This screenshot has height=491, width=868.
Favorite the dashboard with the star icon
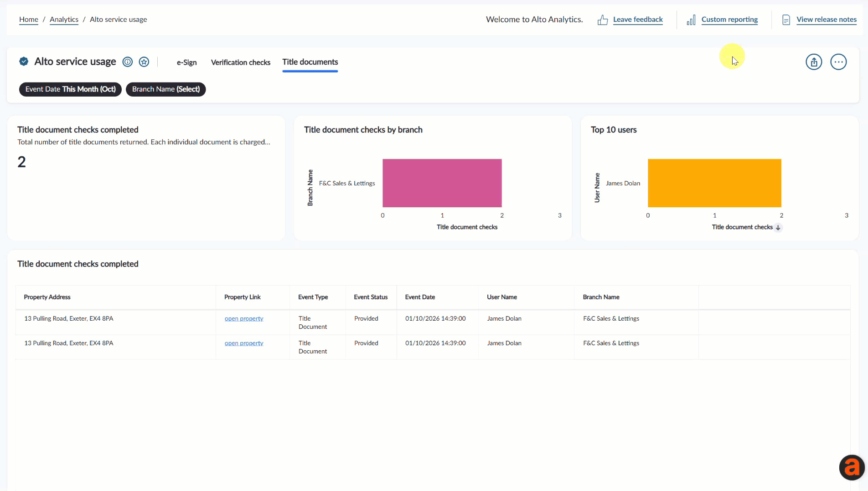(144, 62)
